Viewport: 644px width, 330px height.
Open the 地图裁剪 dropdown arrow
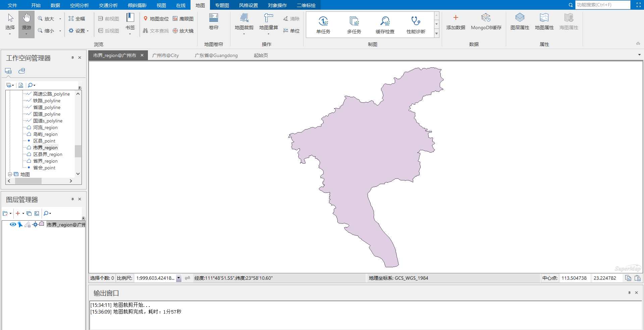pos(244,34)
